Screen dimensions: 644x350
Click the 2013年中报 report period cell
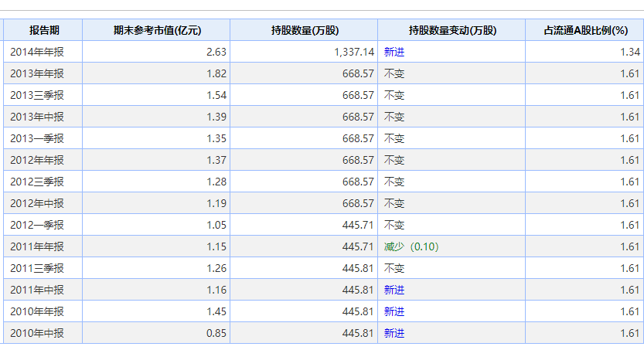click(x=43, y=117)
